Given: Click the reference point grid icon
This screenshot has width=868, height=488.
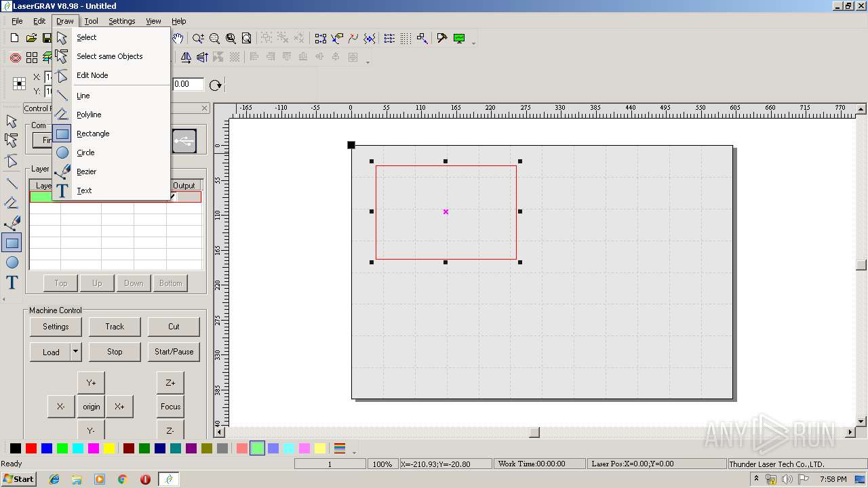Looking at the screenshot, I should tap(20, 84).
